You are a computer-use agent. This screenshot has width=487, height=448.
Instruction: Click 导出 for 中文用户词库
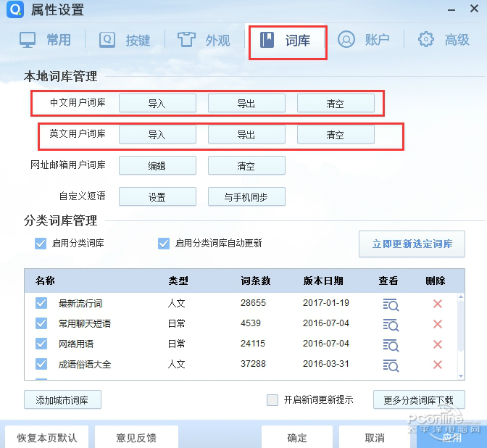(246, 103)
